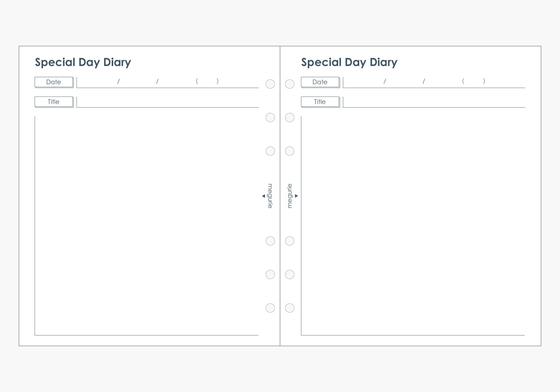Click the weekday parentheses on left page date line

[x=207, y=81]
